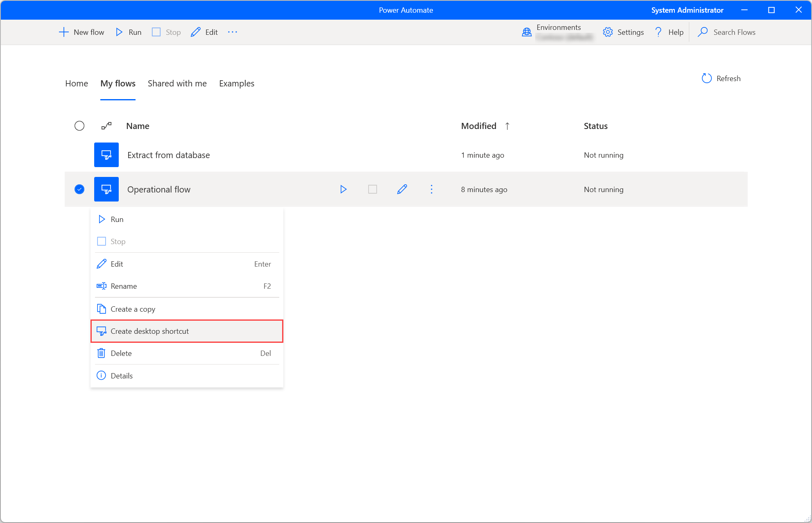This screenshot has width=812, height=523.
Task: Click the Rename option in context menu
Action: coord(124,286)
